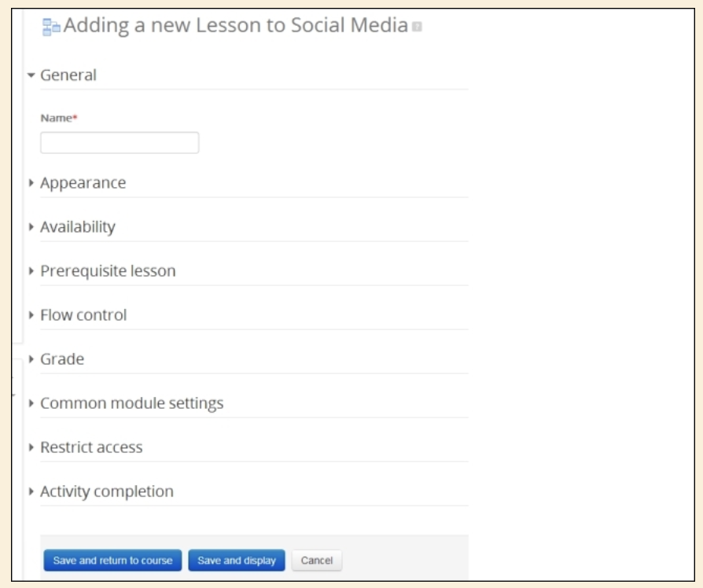This screenshot has height=588, width=703.
Task: Show the Restrict access options
Action: pos(91,447)
